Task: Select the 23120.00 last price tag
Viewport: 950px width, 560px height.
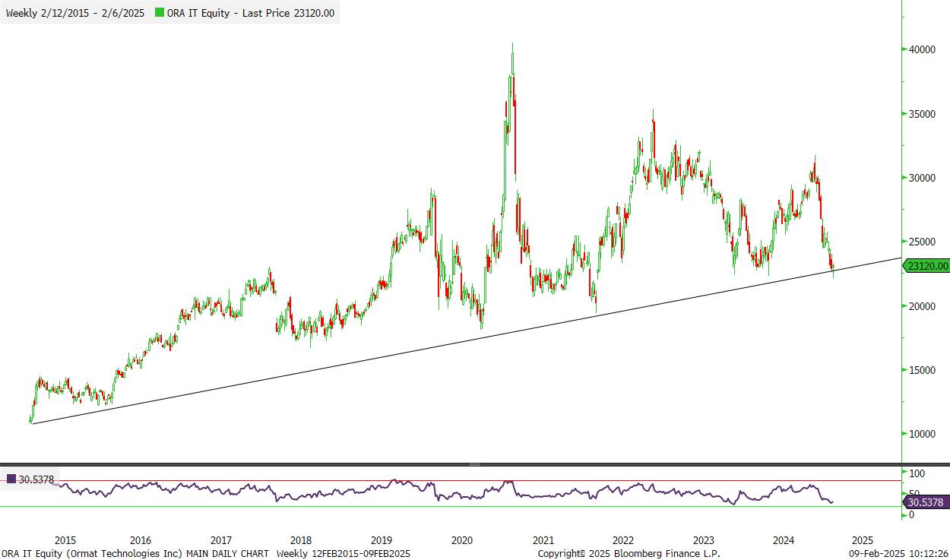Action: (x=927, y=266)
